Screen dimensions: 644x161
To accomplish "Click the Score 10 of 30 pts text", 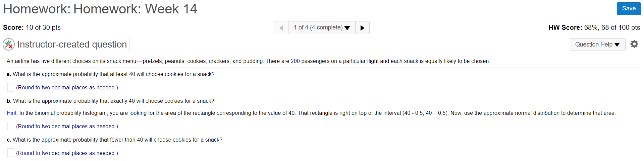I will tap(32, 27).
